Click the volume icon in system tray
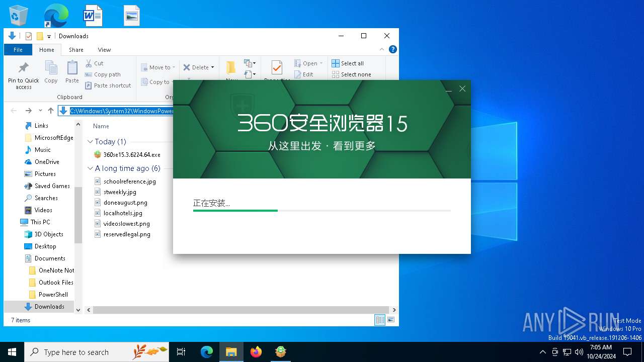The height and width of the screenshot is (362, 644). 579,352
